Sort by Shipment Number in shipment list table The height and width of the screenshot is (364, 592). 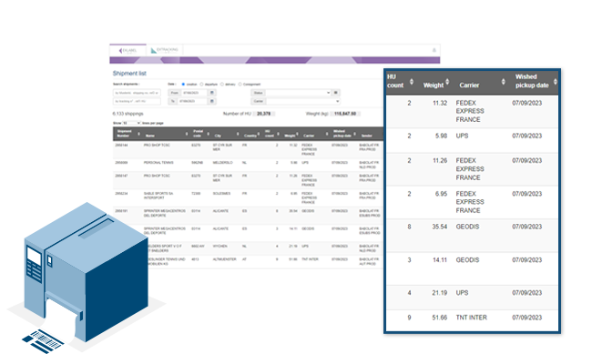(138, 134)
